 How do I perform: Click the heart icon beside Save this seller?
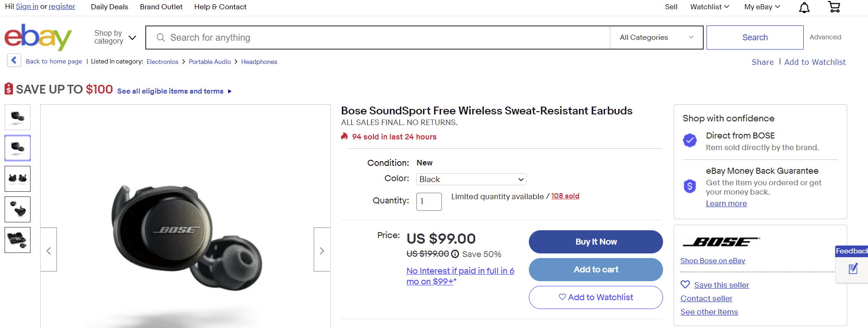coord(685,284)
